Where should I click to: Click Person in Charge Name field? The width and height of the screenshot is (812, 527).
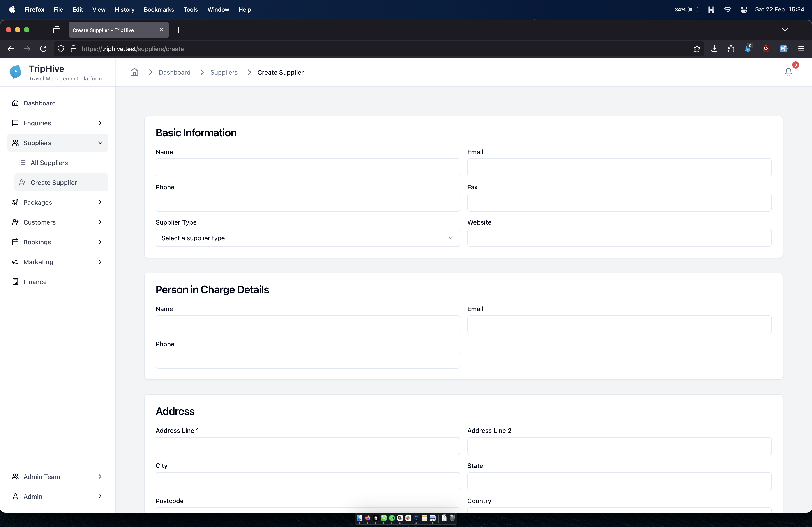pyautogui.click(x=307, y=324)
